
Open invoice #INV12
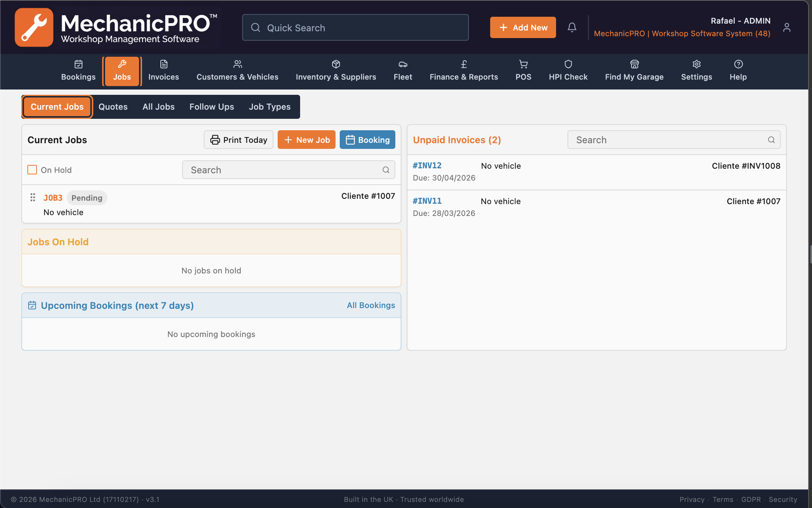[x=427, y=166]
